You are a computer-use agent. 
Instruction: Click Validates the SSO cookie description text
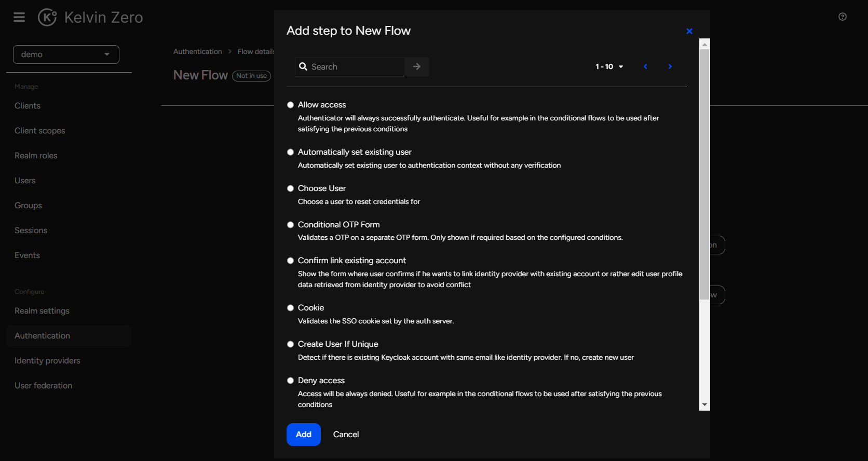[x=376, y=321]
